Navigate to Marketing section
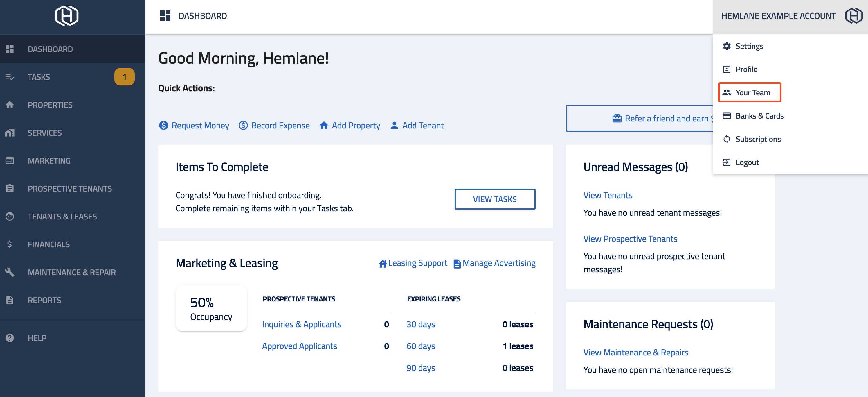 (73, 161)
